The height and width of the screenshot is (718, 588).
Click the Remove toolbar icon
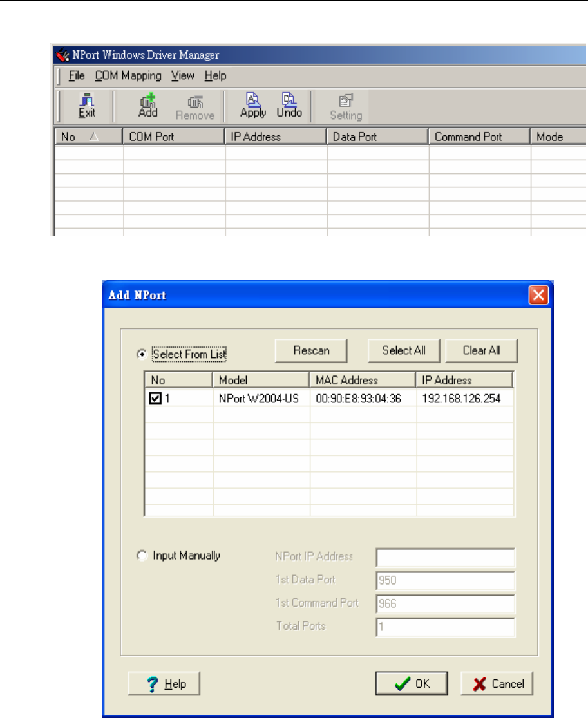pyautogui.click(x=195, y=108)
